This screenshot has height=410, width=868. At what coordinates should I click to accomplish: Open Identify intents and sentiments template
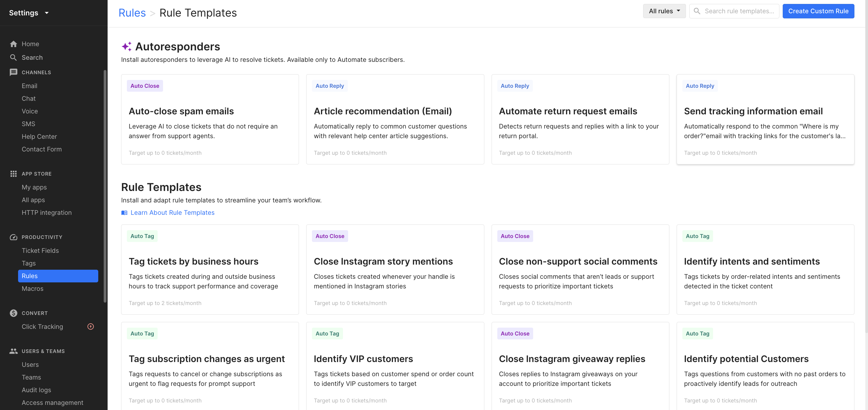(x=765, y=270)
